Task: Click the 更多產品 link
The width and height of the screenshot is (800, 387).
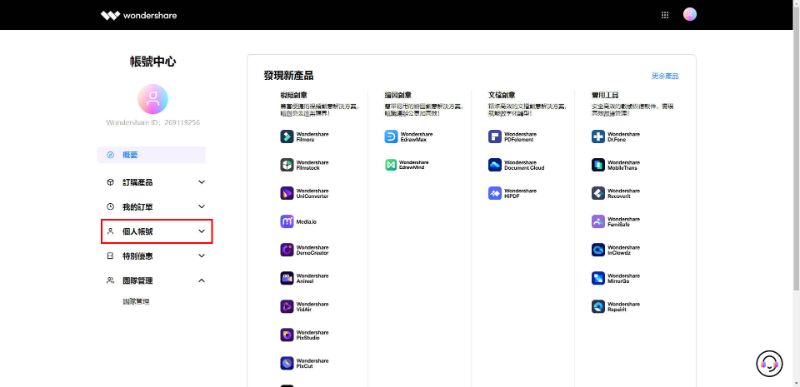Action: point(665,76)
